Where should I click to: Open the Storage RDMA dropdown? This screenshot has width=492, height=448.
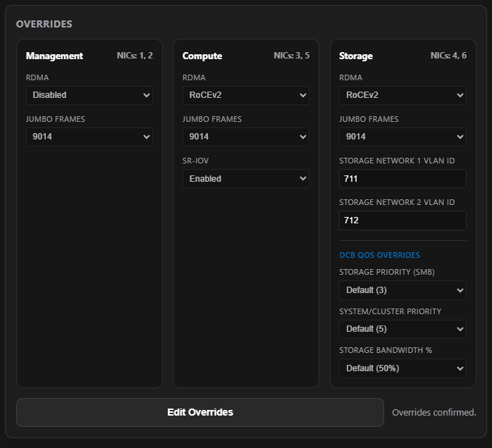402,95
